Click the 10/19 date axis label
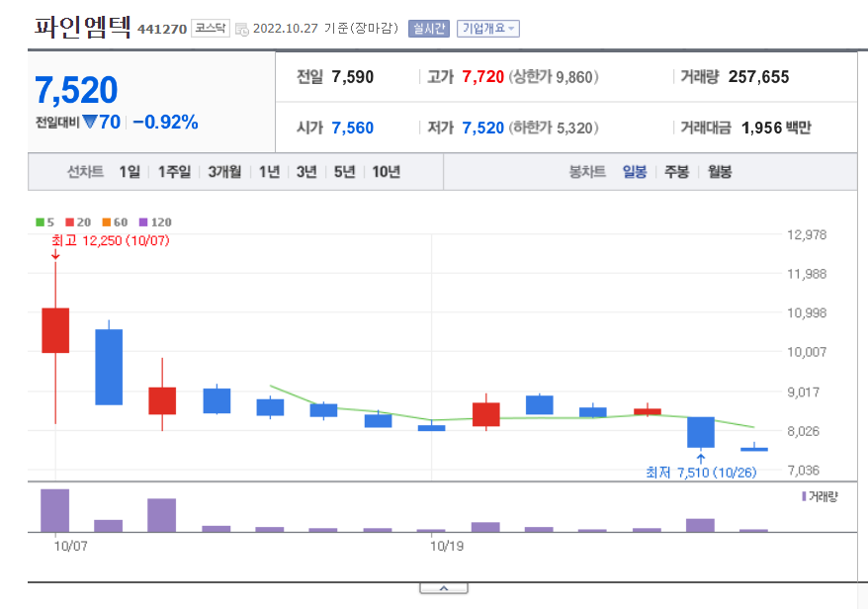This screenshot has width=868, height=609. (447, 546)
